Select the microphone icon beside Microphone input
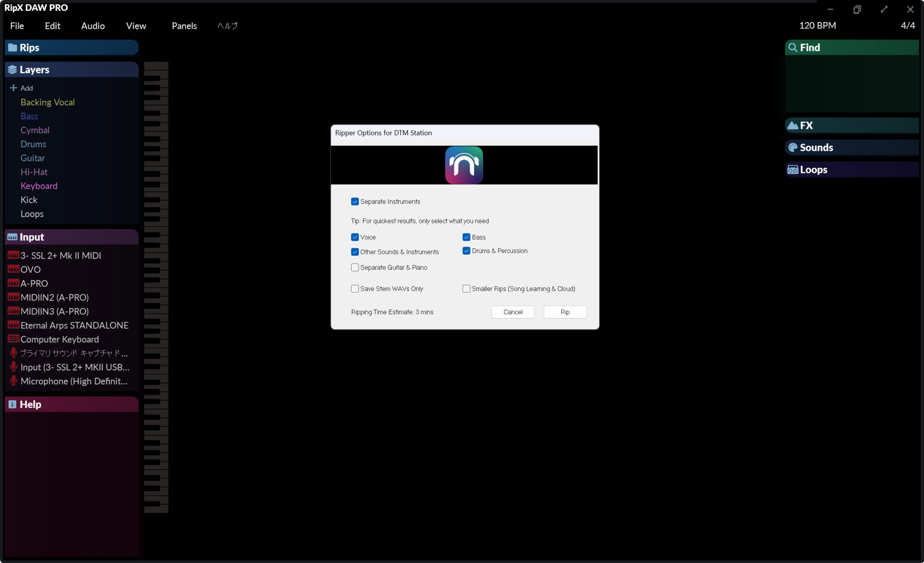Image resolution: width=924 pixels, height=563 pixels. pos(13,381)
